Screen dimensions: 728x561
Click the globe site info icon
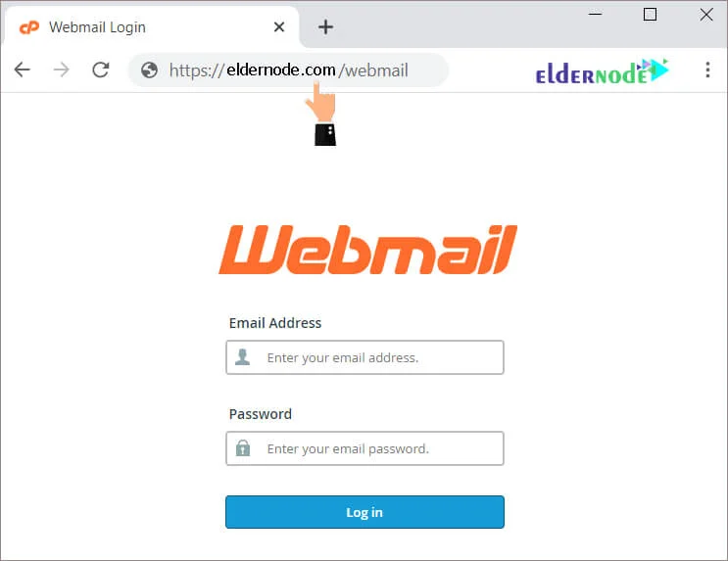(149, 70)
